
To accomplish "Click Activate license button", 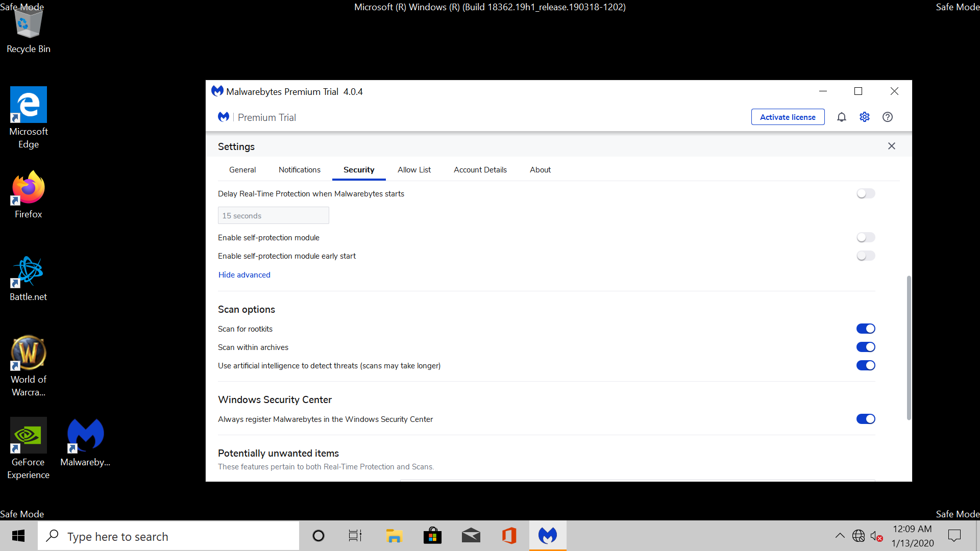I will click(x=788, y=116).
